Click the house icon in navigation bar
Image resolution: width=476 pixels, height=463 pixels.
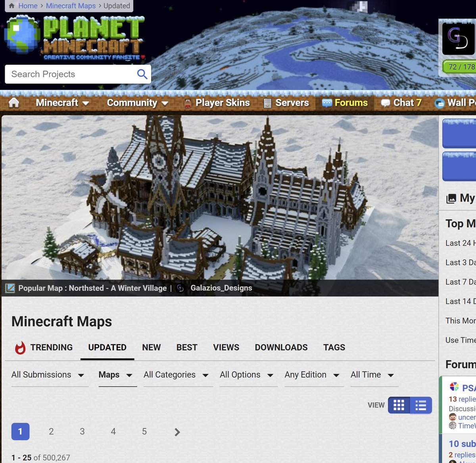click(14, 103)
